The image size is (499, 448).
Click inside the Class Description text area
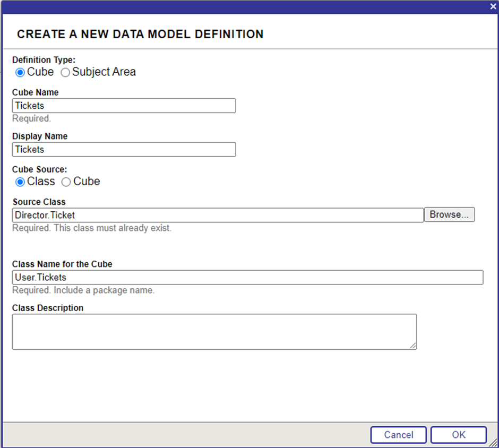click(x=214, y=332)
